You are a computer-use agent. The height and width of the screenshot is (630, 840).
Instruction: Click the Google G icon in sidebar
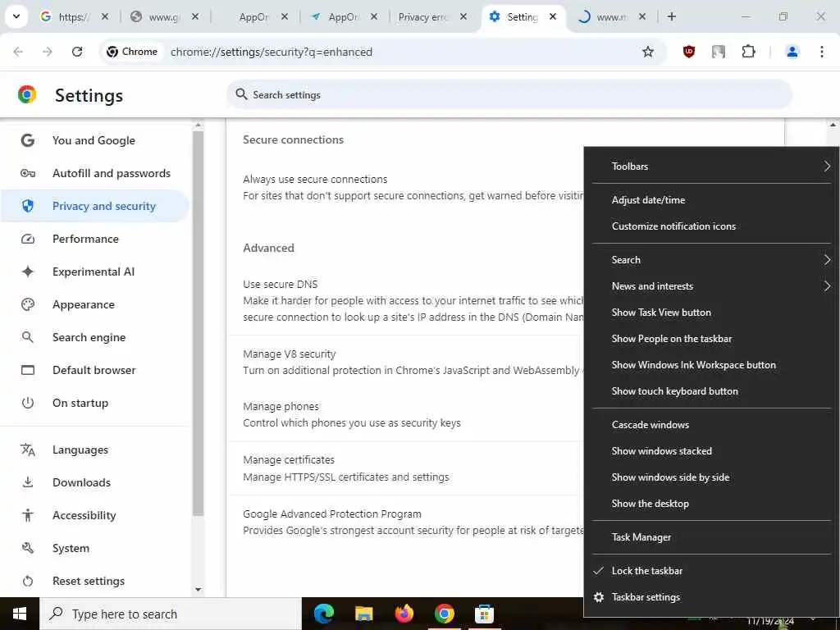click(x=28, y=140)
